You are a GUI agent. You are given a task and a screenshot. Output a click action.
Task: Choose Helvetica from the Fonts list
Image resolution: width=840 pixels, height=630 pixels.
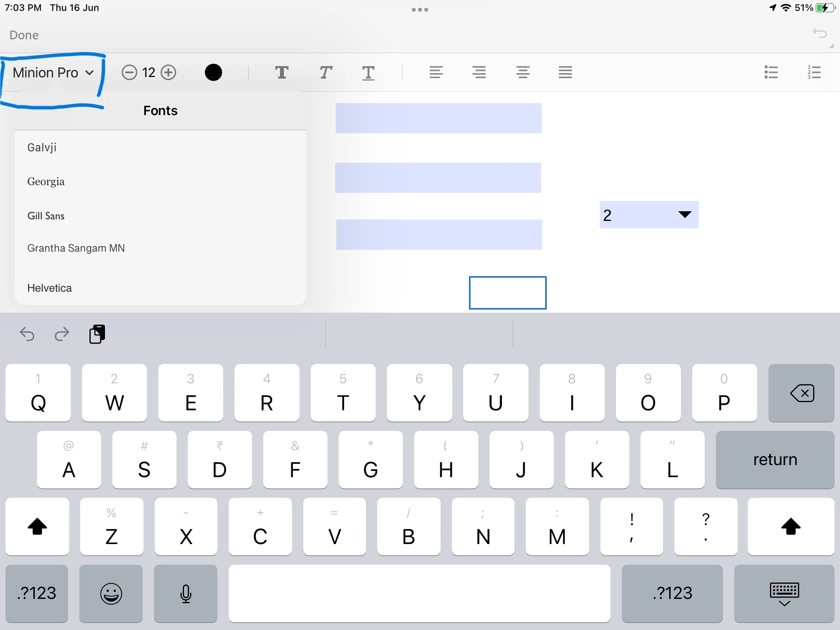49,288
